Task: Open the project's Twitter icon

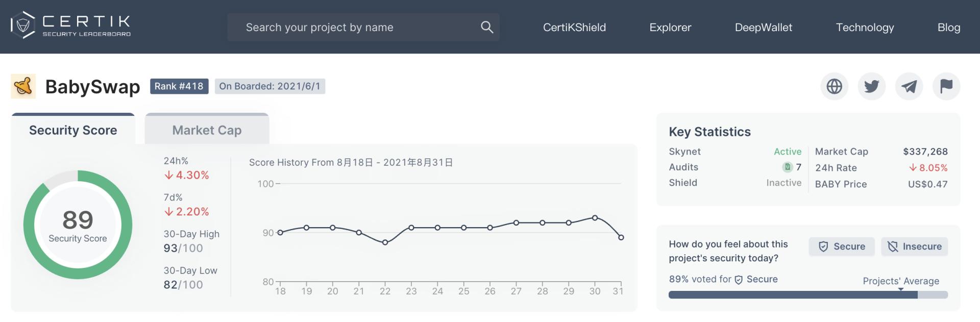Action: (x=871, y=86)
